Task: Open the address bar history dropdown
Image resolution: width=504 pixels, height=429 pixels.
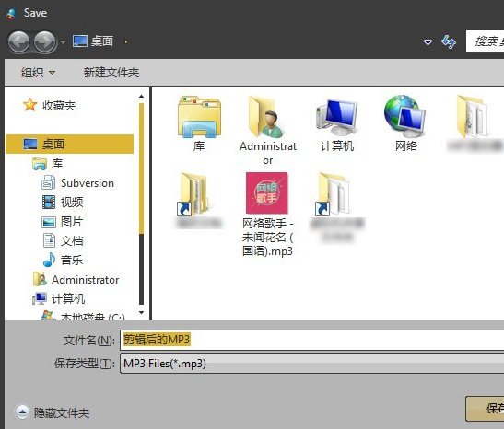Action: [x=428, y=42]
